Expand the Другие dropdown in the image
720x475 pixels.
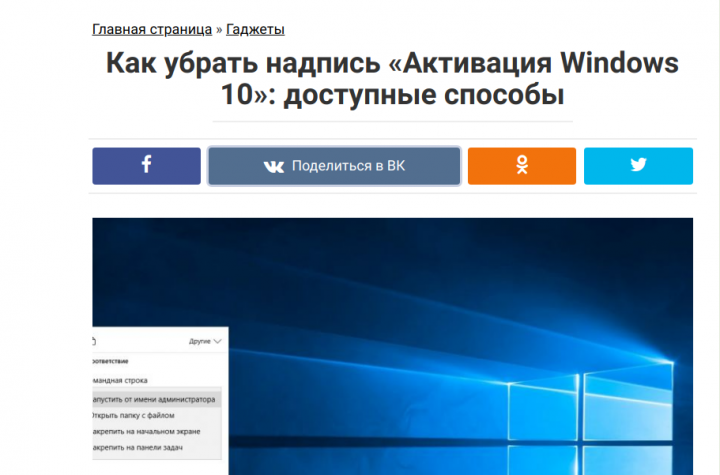tap(205, 341)
